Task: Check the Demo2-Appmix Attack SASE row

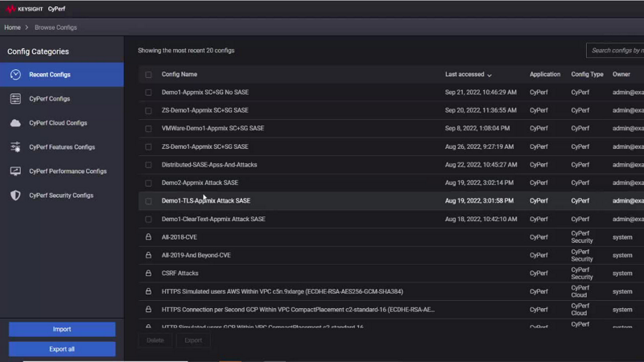Action: pyautogui.click(x=148, y=183)
